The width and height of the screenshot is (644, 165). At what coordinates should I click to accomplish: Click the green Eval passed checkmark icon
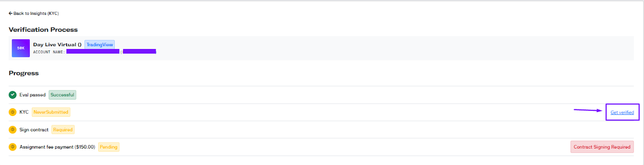12,95
